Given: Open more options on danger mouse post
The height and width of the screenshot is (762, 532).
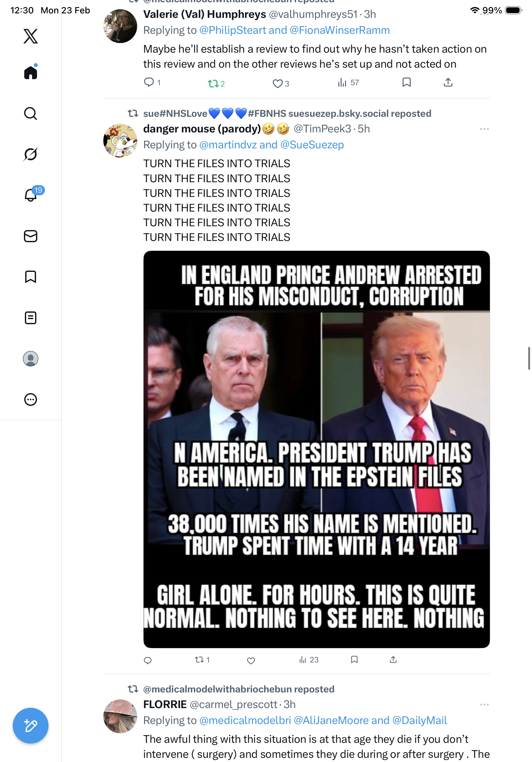Looking at the screenshot, I should coord(484,129).
